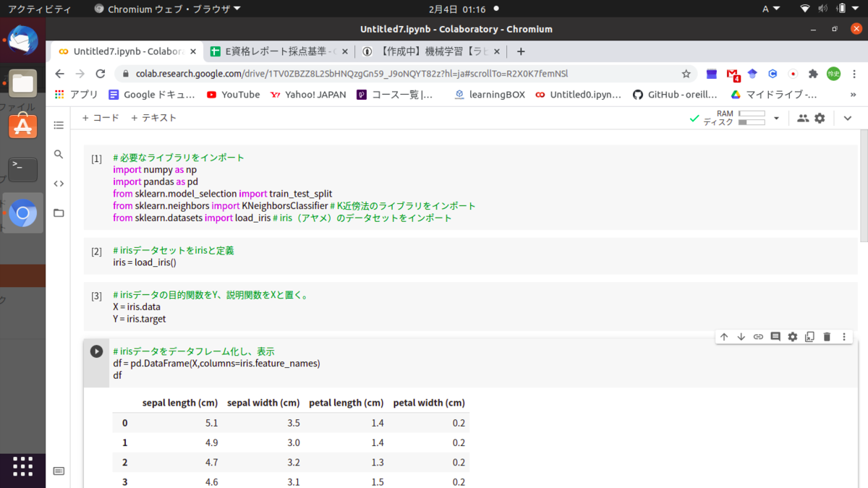This screenshot has width=868, height=488.
Task: Open Terminal from the dock
Action: (22, 169)
